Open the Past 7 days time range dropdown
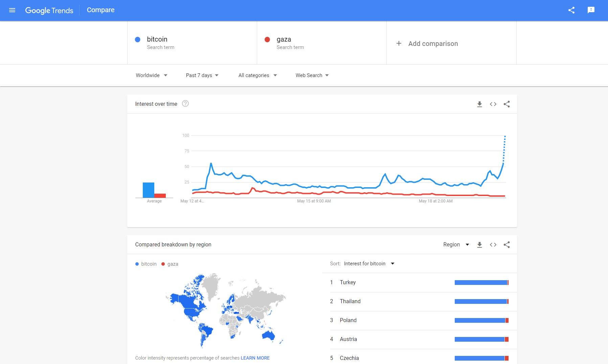 [x=202, y=75]
